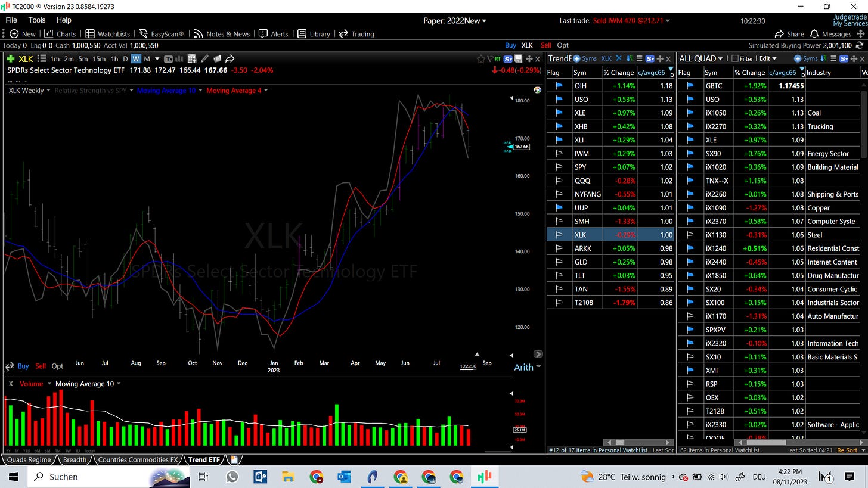Click the horizontal scrollbar in TrendE watchlist
The height and width of the screenshot is (488, 868).
(638, 442)
